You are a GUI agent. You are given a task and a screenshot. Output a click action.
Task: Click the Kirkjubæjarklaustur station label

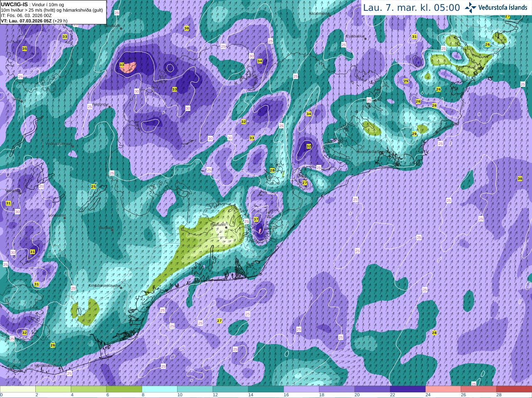pyautogui.click(x=104, y=286)
